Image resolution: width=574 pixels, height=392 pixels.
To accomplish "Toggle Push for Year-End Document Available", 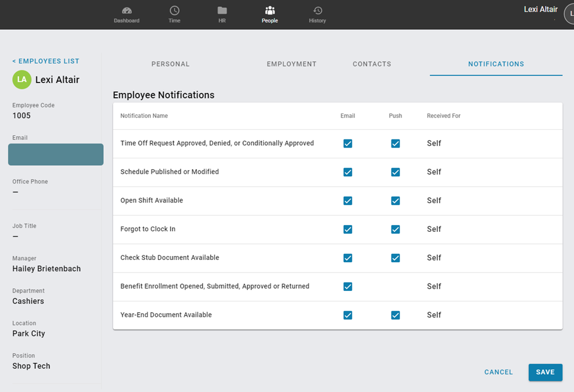I will click(395, 315).
